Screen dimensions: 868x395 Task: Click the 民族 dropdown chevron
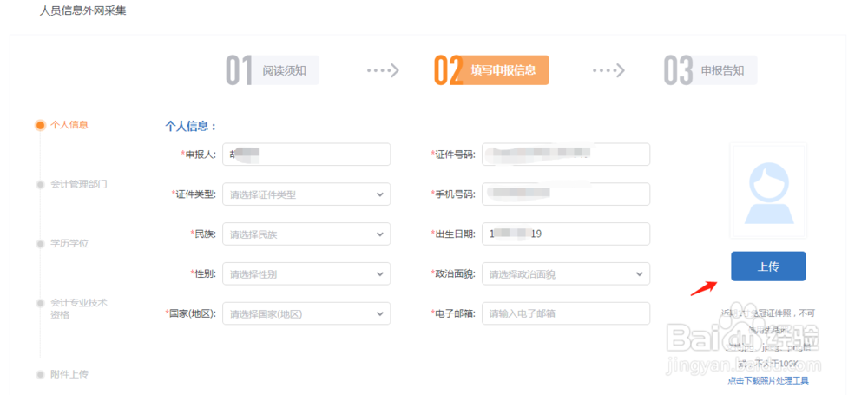(380, 234)
